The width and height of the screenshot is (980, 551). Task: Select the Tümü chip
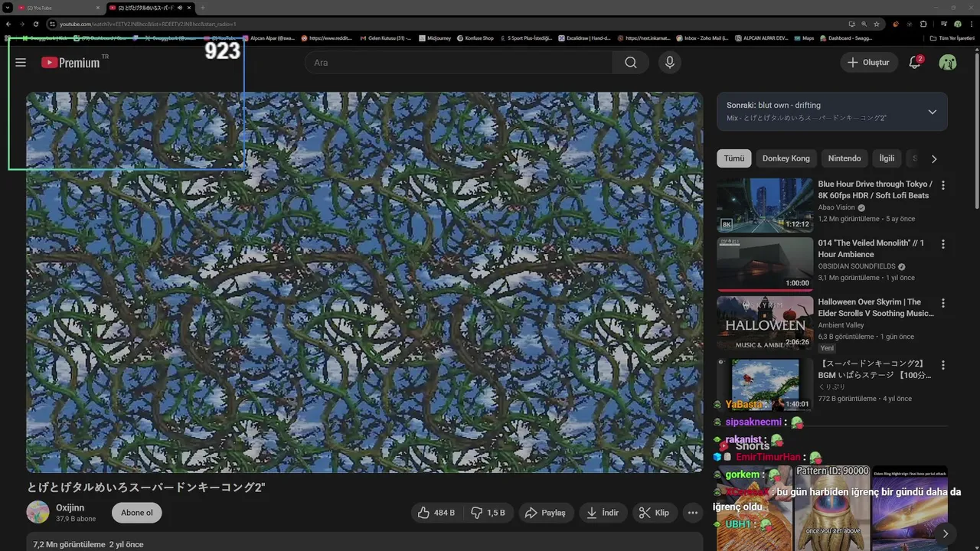click(x=734, y=158)
